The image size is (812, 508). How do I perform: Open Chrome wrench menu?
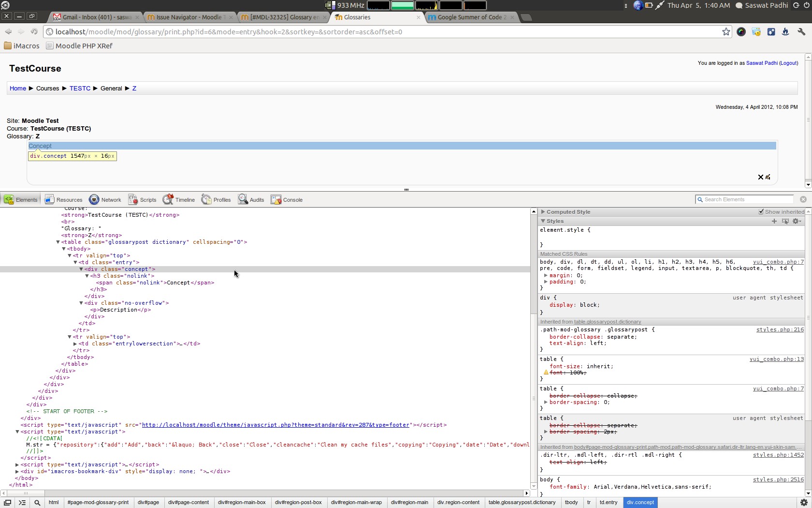click(801, 32)
